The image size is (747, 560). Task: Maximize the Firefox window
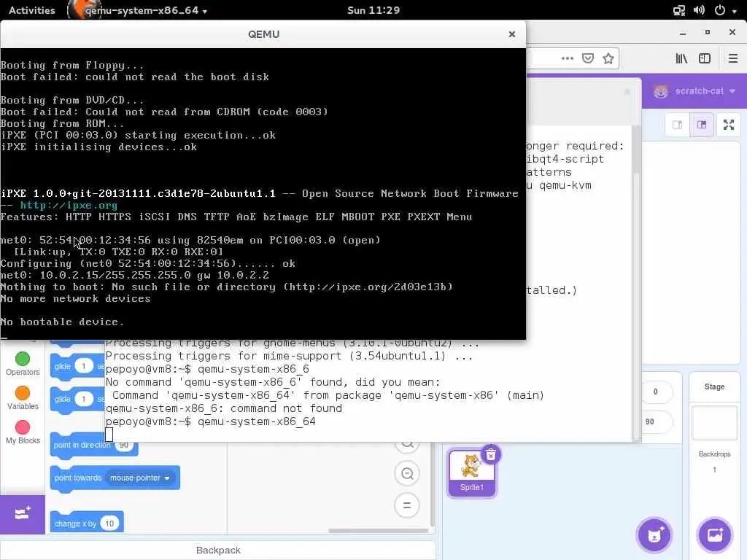click(x=708, y=32)
